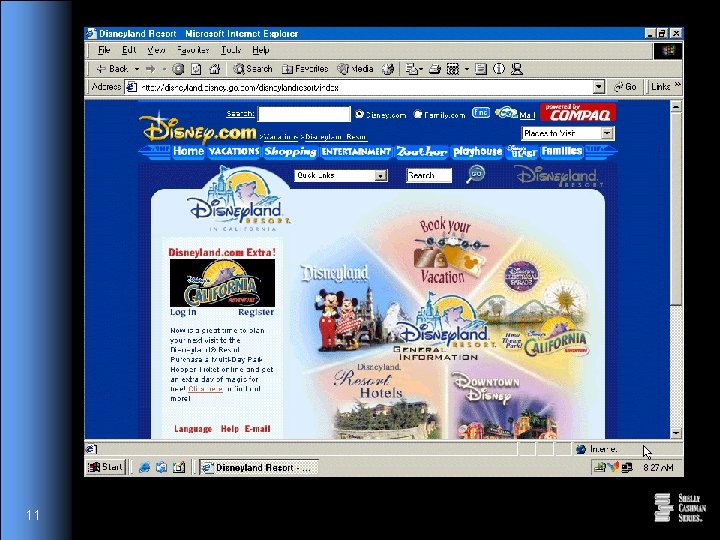Click the Stop toolbar icon

pos(178,69)
